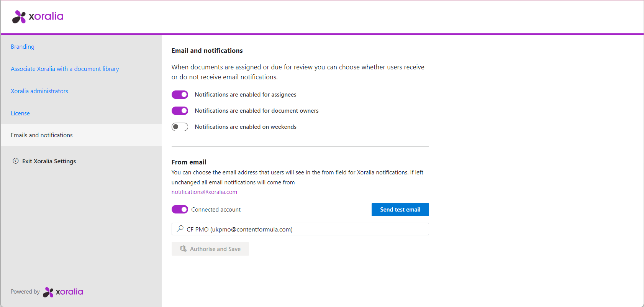Viewport: 644px width, 307px height.
Task: Click the Office icon on Authorise and Save
Action: coord(184,249)
